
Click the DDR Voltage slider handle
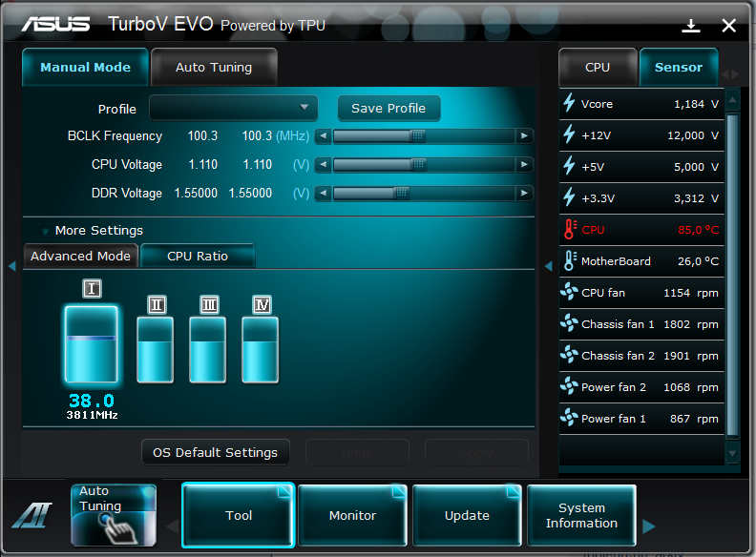[401, 194]
